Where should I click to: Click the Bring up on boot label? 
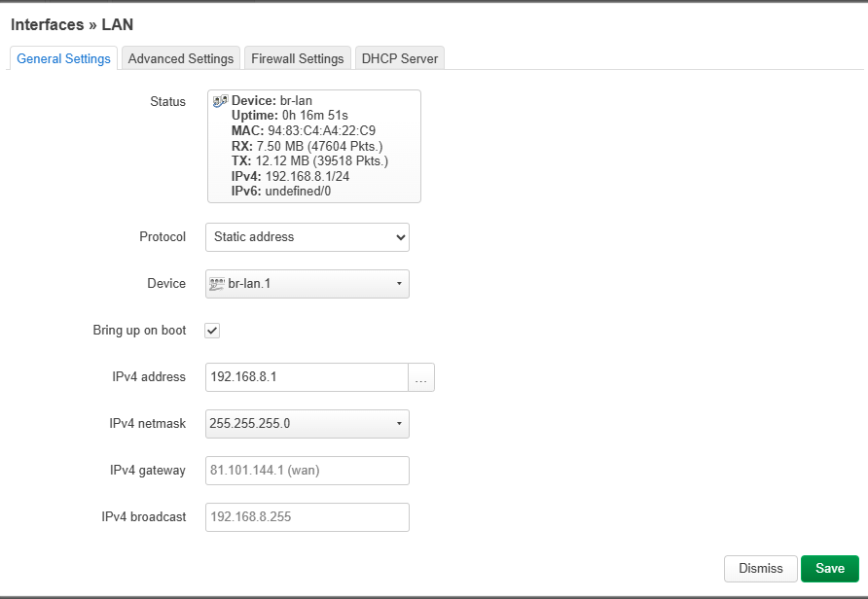pyautogui.click(x=139, y=331)
